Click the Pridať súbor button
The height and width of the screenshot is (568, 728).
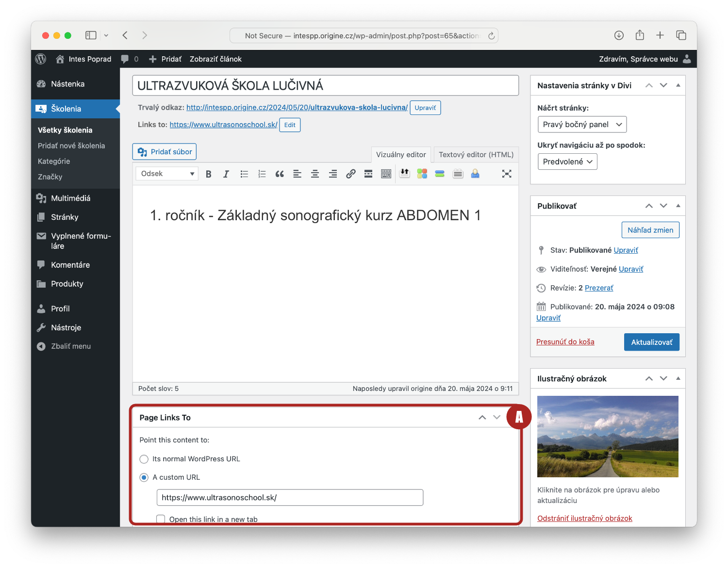[x=165, y=152]
